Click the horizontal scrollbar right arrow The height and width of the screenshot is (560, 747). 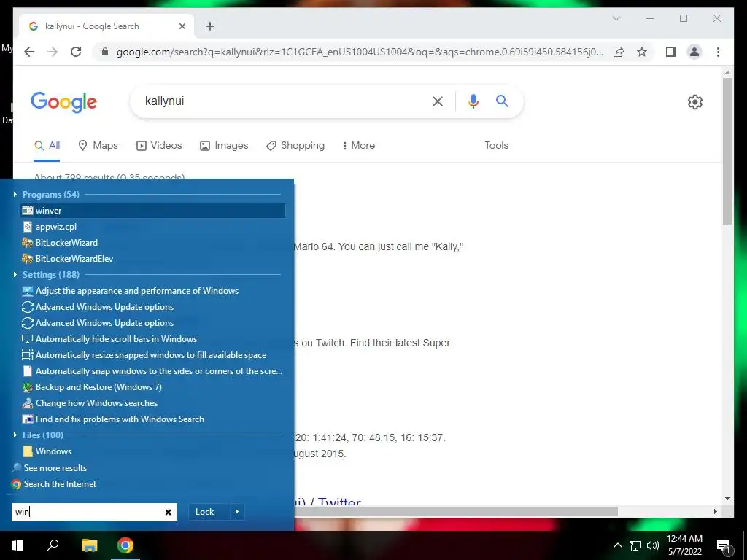(x=715, y=511)
